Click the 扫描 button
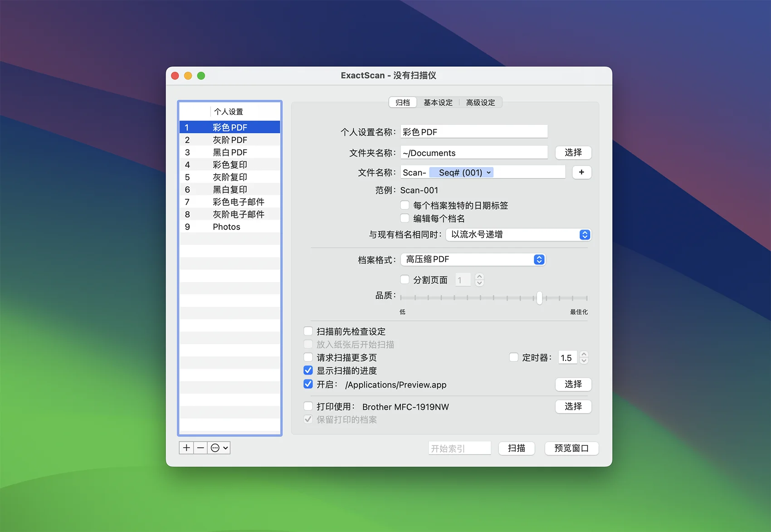The height and width of the screenshot is (532, 771). coord(517,448)
